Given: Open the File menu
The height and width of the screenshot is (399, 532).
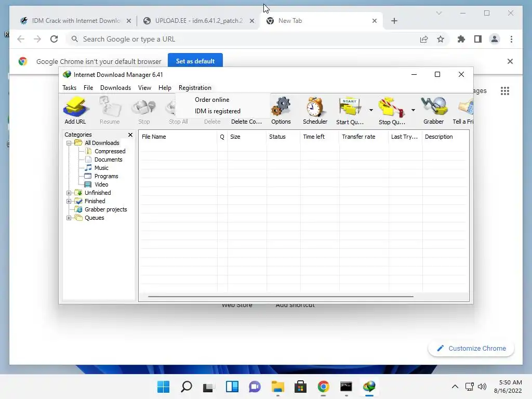Looking at the screenshot, I should [88, 87].
